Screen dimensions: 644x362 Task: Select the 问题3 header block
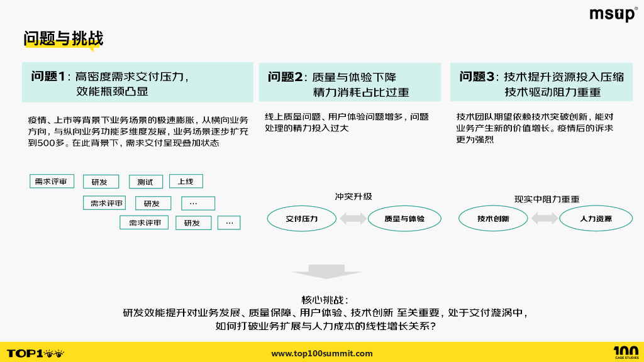[542, 82]
